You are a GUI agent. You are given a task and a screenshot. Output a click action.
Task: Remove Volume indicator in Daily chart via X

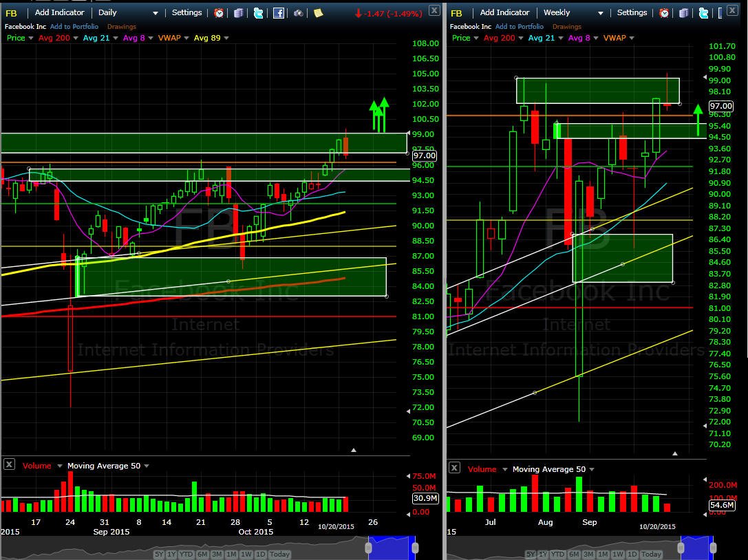tap(9, 464)
